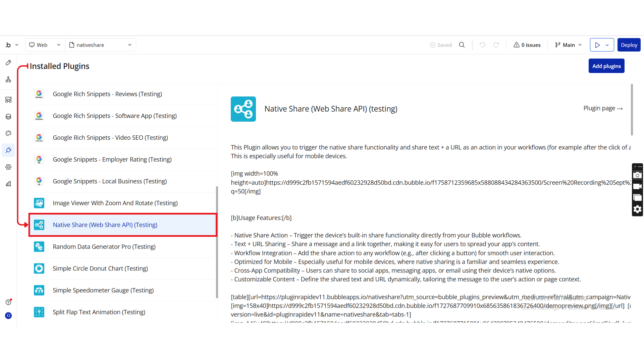Open the Plugin page link
644x362 pixels.
coord(603,108)
